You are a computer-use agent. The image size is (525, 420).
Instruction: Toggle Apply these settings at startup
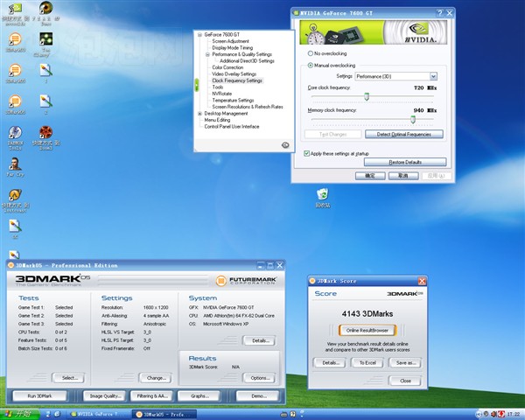click(306, 153)
